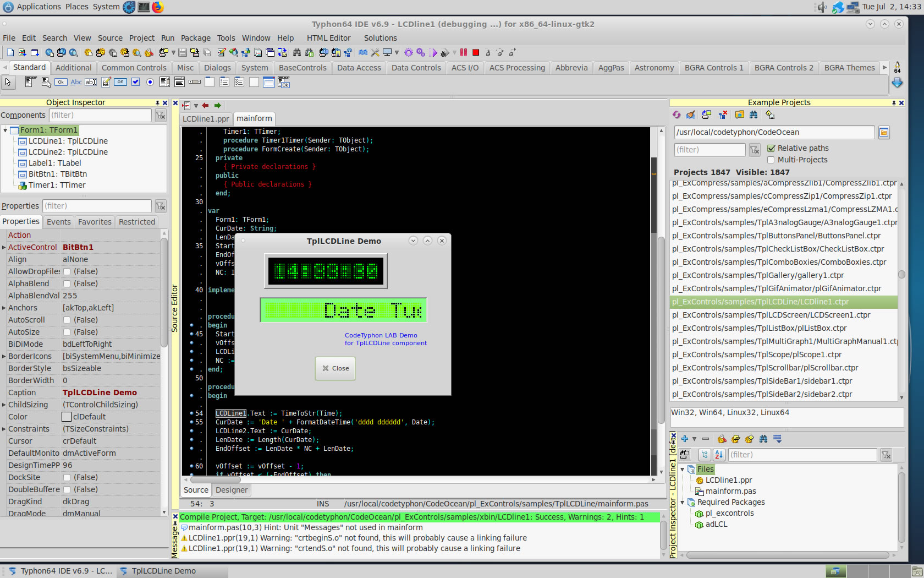Pick the TCheckBox component icon in palette
Screen dimensions: 924x578
(135, 82)
